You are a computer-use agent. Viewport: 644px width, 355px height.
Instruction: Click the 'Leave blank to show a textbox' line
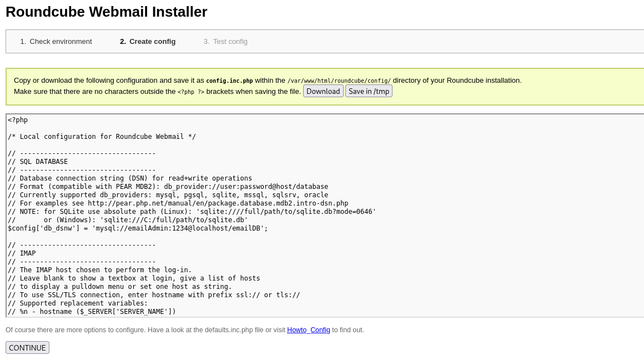click(x=134, y=278)
